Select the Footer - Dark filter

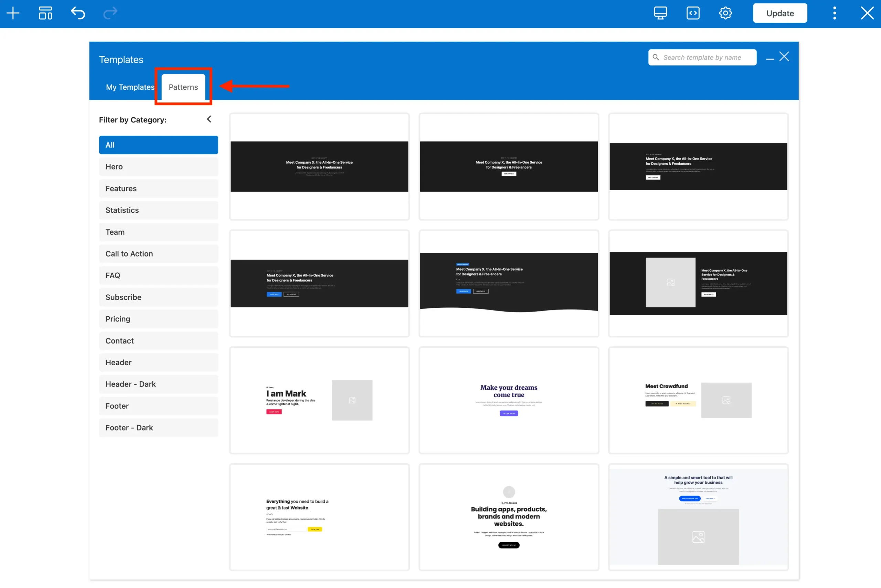click(158, 427)
